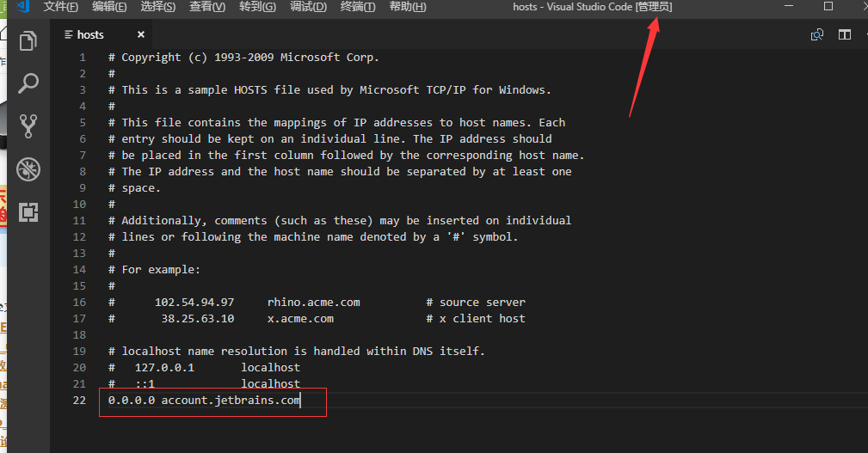Viewport: 868px width, 453px height.
Task: Click the 'Additionally, comments' line 11
Action: point(340,220)
